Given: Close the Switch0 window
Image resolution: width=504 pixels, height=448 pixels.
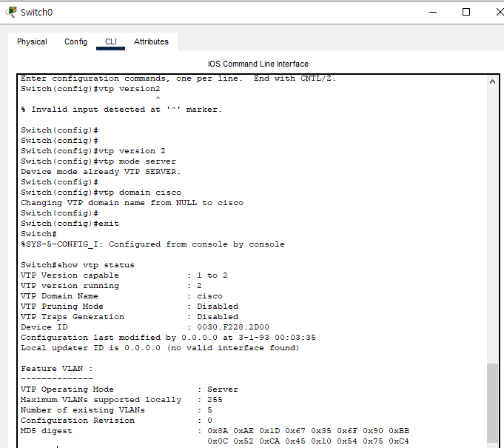Looking at the screenshot, I should (x=500, y=13).
